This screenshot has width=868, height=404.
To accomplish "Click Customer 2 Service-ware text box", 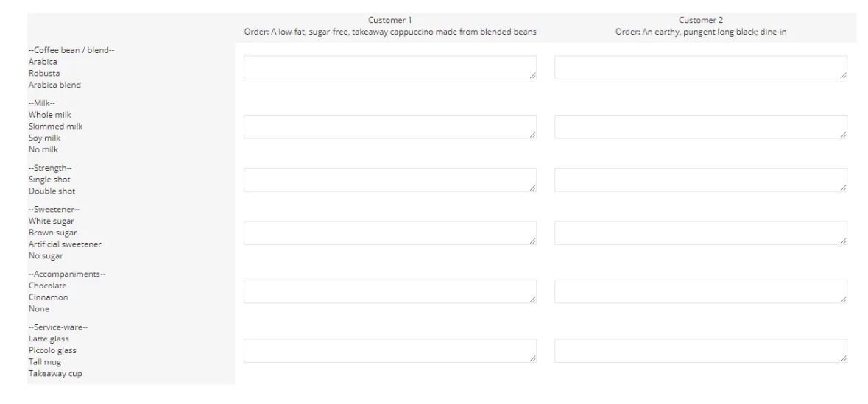I will pos(700,351).
